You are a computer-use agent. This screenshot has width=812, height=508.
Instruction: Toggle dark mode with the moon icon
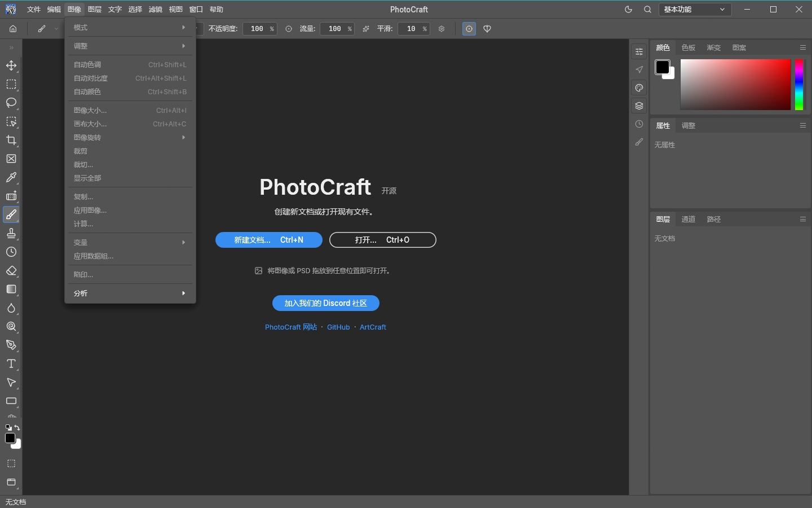[628, 10]
